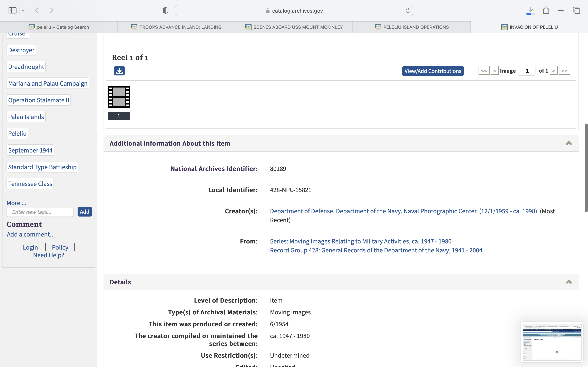Collapse Additional Information About this Item section
The height and width of the screenshot is (367, 588).
click(x=569, y=144)
